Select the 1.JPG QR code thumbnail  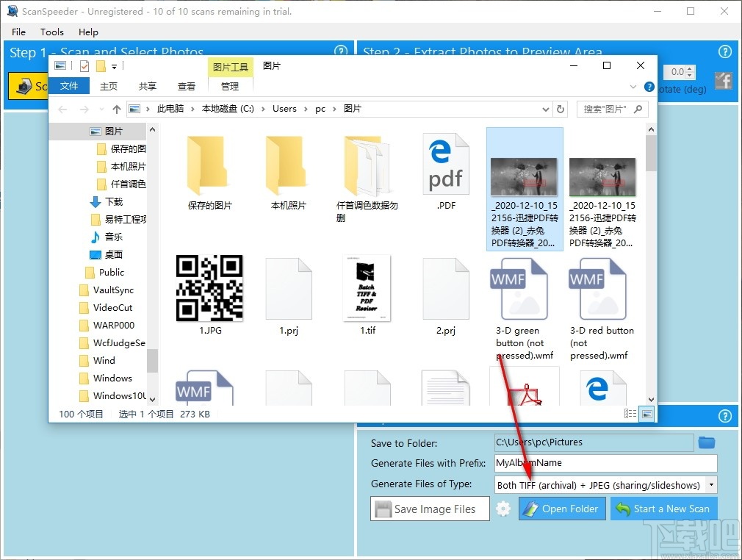click(209, 288)
